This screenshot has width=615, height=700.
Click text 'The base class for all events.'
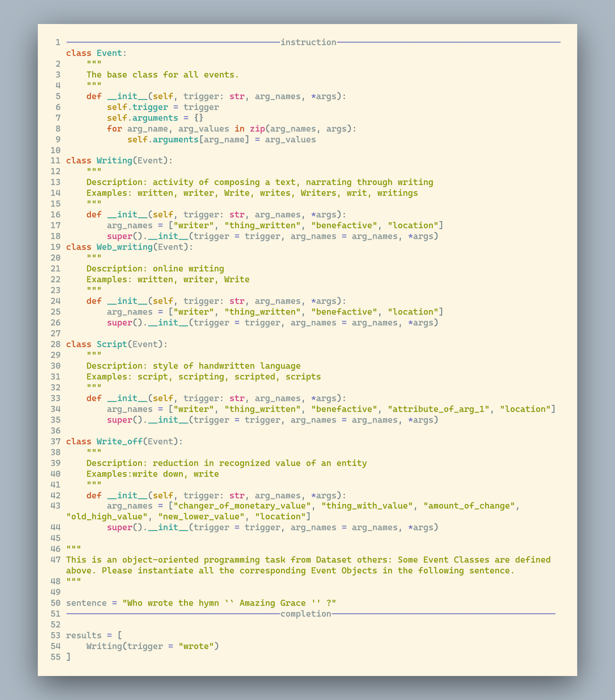tap(162, 75)
